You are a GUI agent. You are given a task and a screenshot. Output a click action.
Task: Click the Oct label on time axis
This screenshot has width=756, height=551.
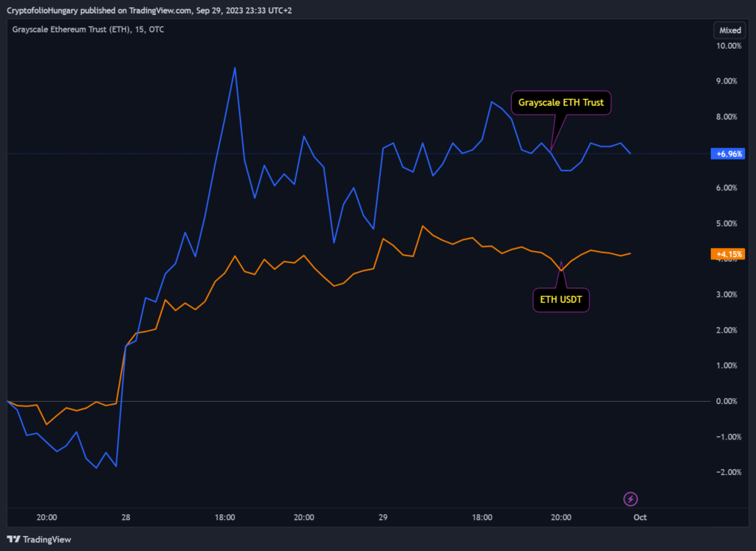640,517
